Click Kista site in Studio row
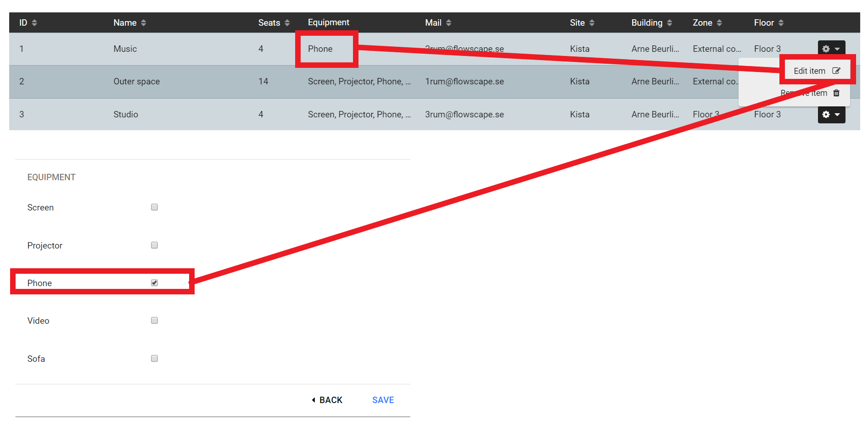This screenshot has height=426, width=868. (580, 115)
